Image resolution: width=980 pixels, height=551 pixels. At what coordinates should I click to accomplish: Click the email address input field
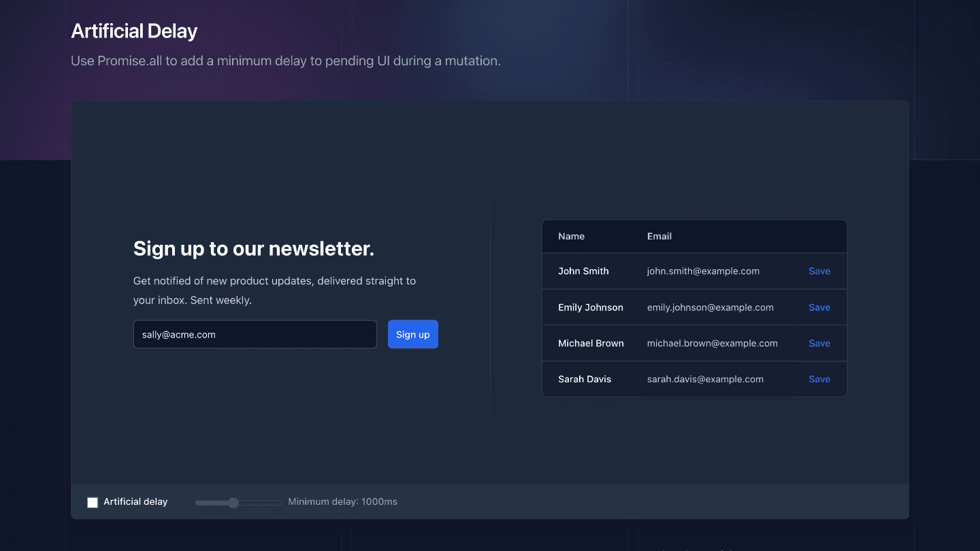coord(255,335)
